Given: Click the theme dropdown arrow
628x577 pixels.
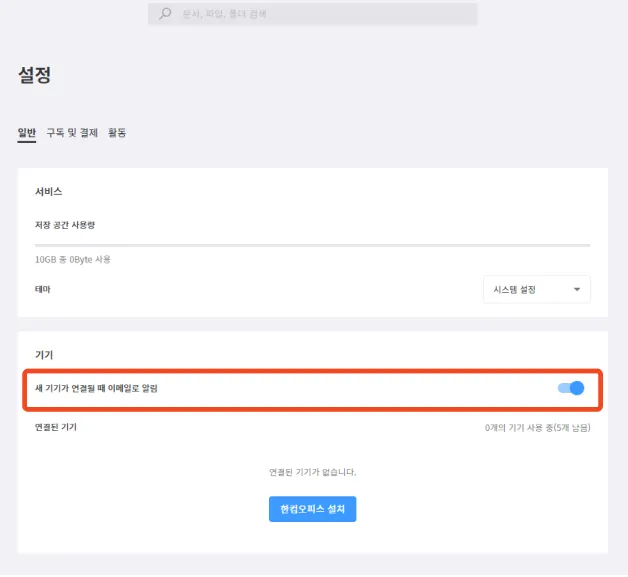Looking at the screenshot, I should coord(577,290).
